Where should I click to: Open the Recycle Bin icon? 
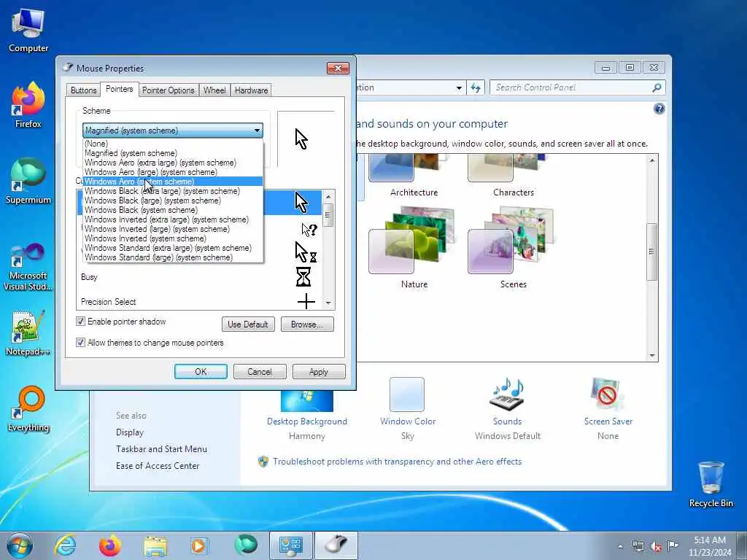(x=711, y=484)
